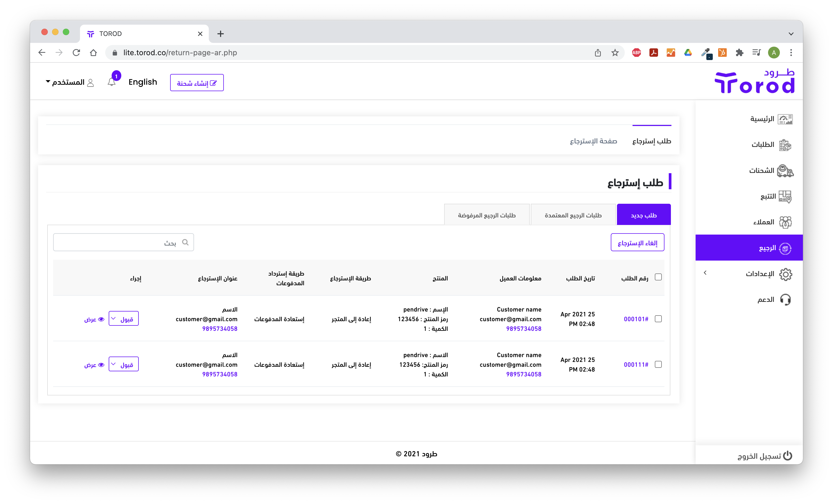833x504 pixels.
Task: Tick the select-all checkbox in the table header
Action: click(x=658, y=277)
